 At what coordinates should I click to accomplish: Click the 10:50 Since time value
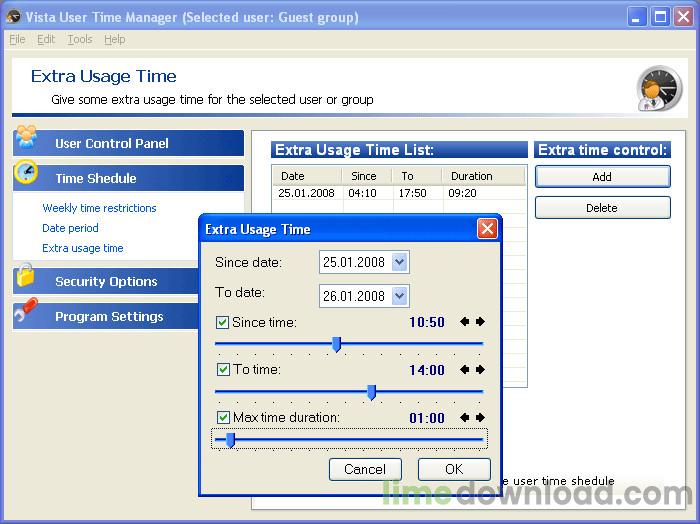[427, 322]
